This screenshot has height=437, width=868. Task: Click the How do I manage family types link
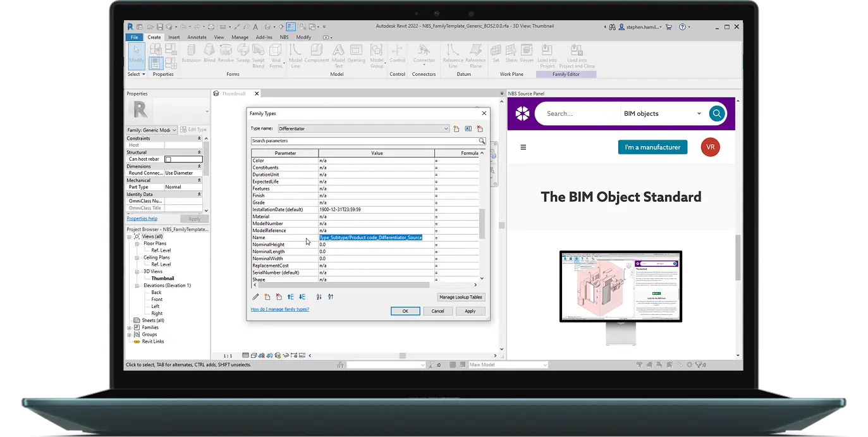(x=280, y=309)
